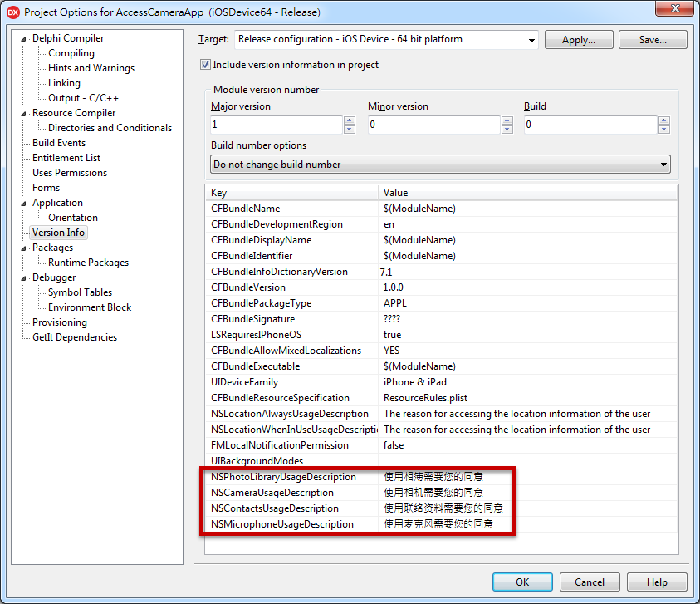Click the CFBundleAllowMixedLocalizations value YES
The width and height of the screenshot is (700, 604).
(x=391, y=351)
